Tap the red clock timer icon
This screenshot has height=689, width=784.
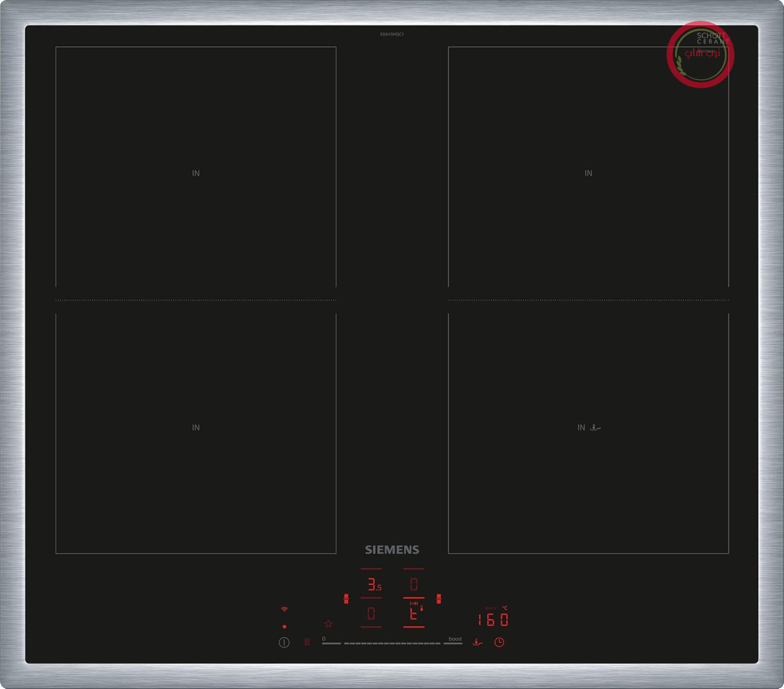[x=499, y=642]
